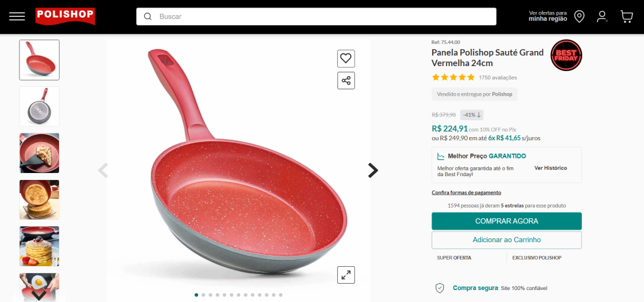Open Confira formas de pagamento link
The image size is (644, 302).
click(x=466, y=193)
